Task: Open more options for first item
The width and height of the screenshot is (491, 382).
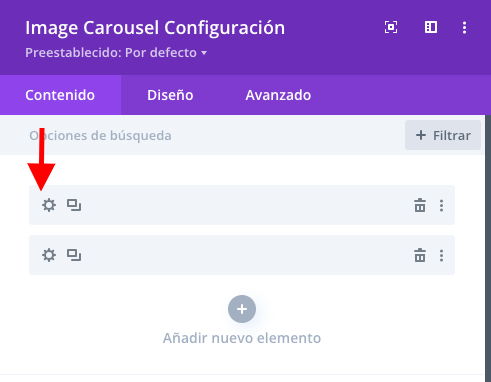Action: click(441, 206)
